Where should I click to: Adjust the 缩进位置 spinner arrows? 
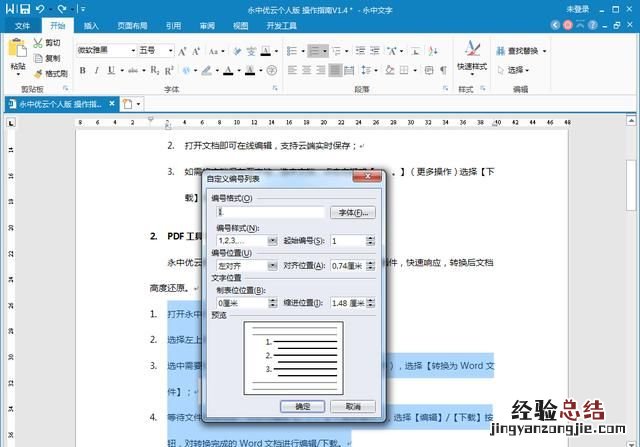pos(370,303)
